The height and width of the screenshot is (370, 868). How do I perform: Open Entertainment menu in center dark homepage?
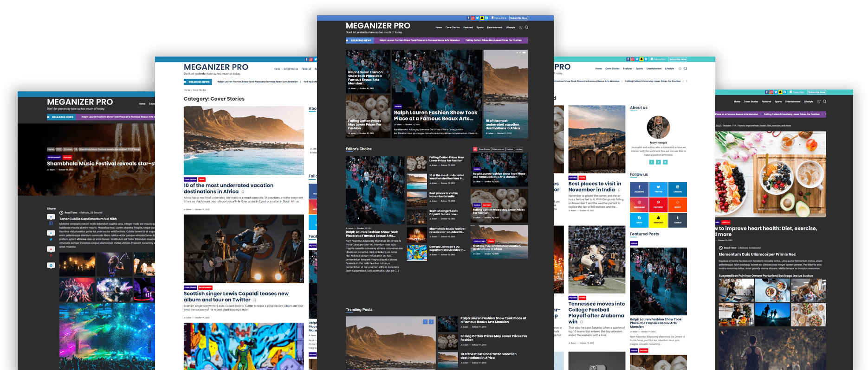(x=494, y=27)
